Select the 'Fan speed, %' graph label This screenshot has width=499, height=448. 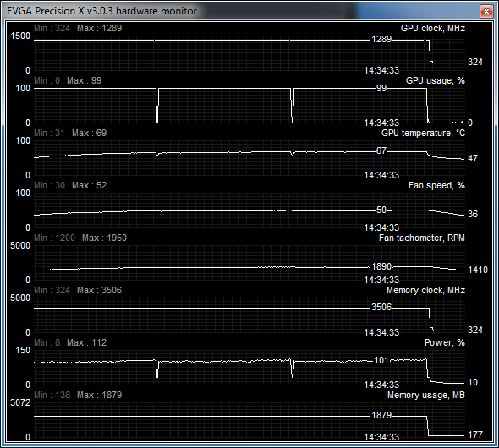click(436, 186)
